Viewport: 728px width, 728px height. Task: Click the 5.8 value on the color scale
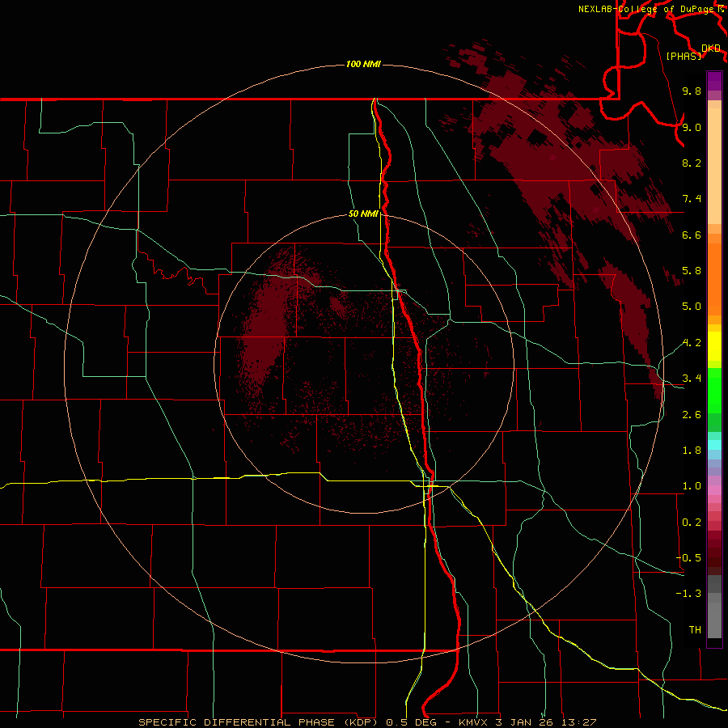tap(692, 271)
